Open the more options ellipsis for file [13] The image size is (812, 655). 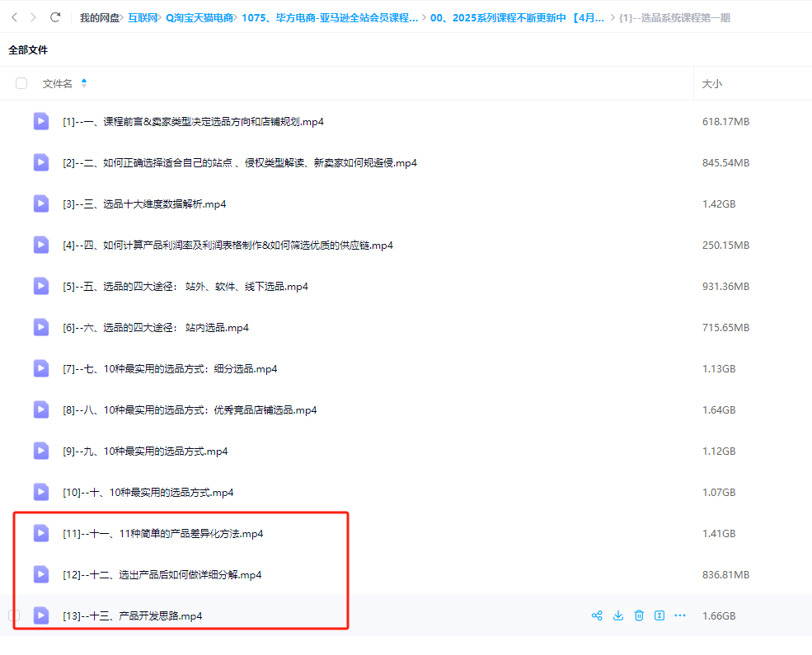coord(680,615)
